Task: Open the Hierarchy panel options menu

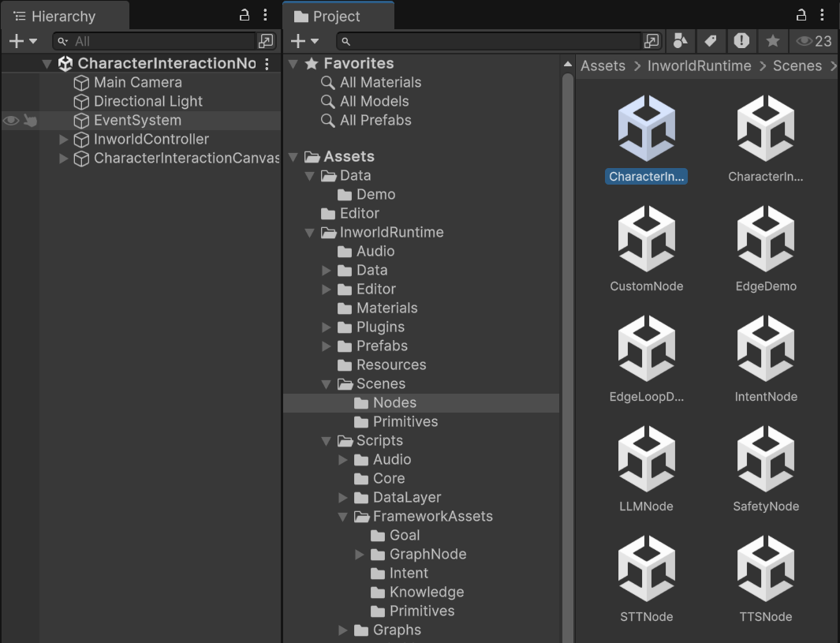Action: click(x=265, y=15)
